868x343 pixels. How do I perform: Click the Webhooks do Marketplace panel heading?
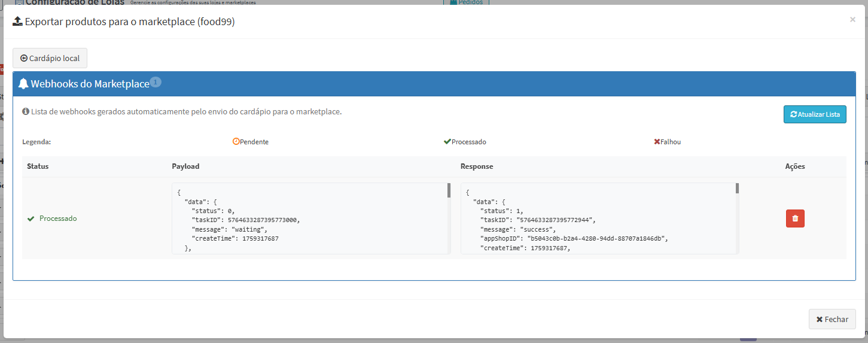[x=90, y=84]
